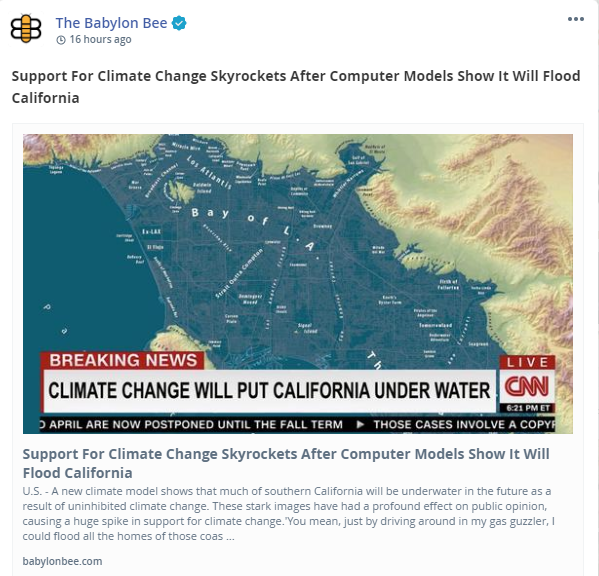599x576 pixels.
Task: Click the triangle arrow in news ticker
Action: point(359,424)
